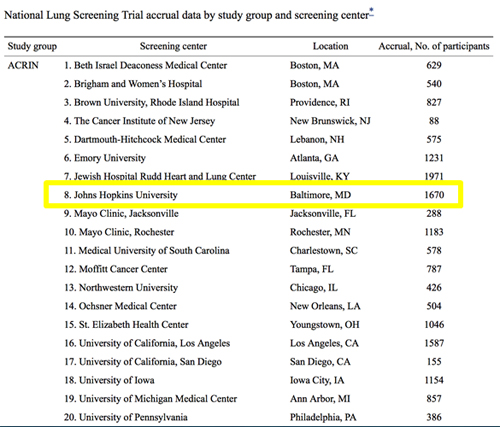Select University of Iowa entry
500x427 pixels.
click(x=109, y=380)
